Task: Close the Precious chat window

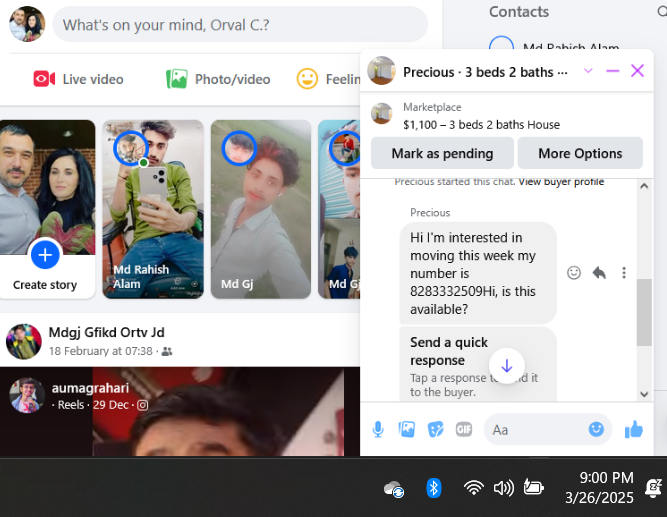Action: coord(637,71)
